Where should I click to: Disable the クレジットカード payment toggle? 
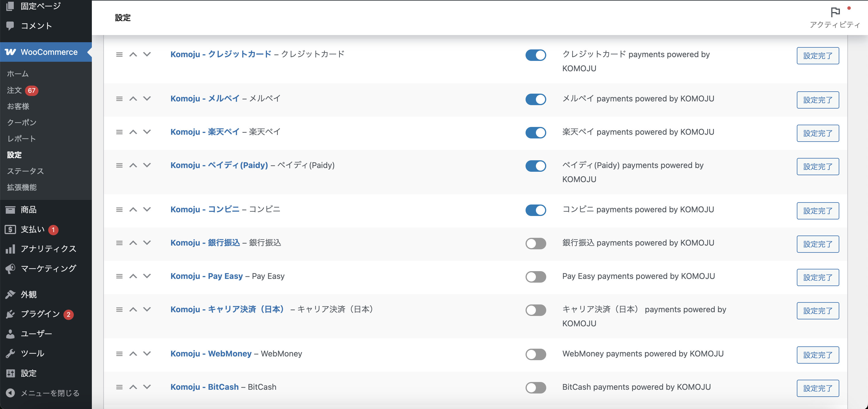click(x=536, y=55)
